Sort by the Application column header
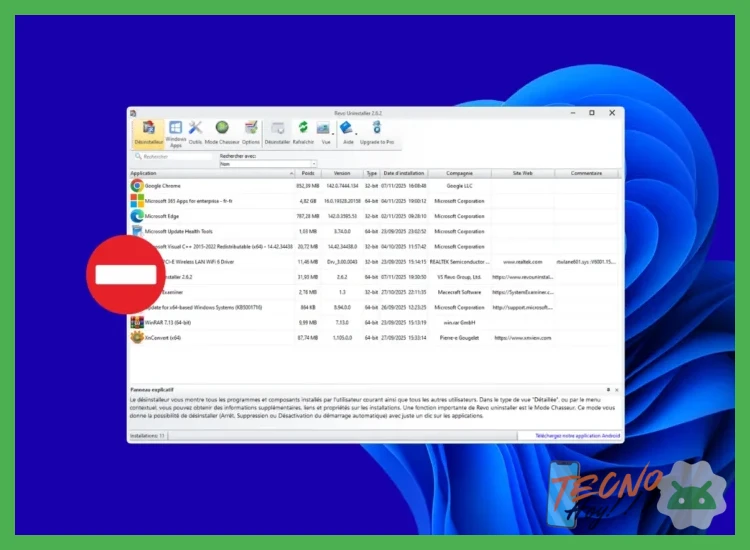The height and width of the screenshot is (550, 750). coord(212,173)
